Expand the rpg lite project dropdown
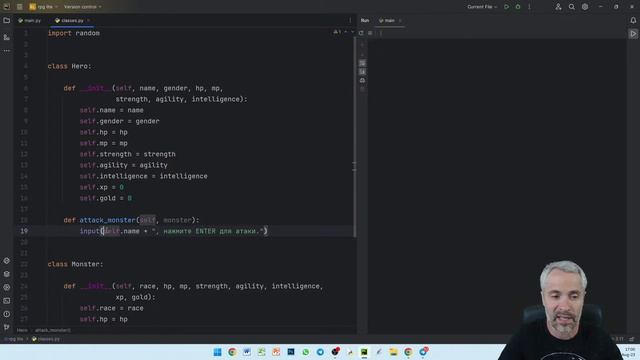640x360 pixels. click(43, 7)
